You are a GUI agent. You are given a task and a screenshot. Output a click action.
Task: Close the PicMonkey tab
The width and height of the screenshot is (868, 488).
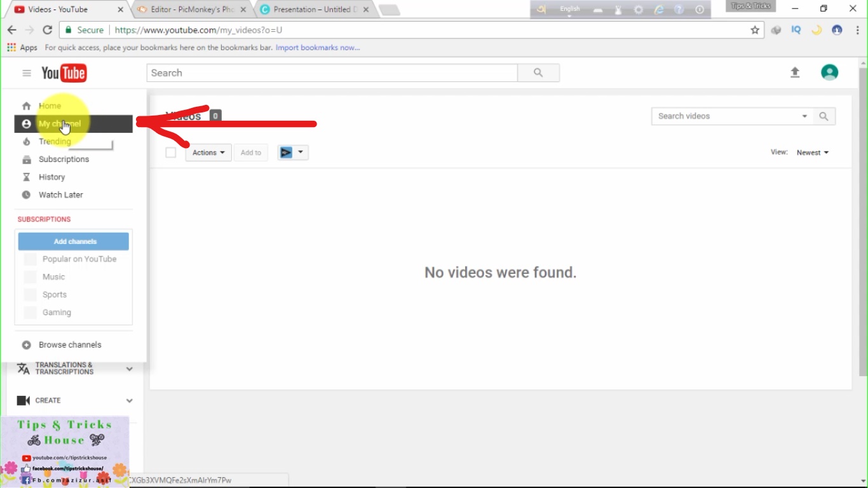(x=243, y=10)
